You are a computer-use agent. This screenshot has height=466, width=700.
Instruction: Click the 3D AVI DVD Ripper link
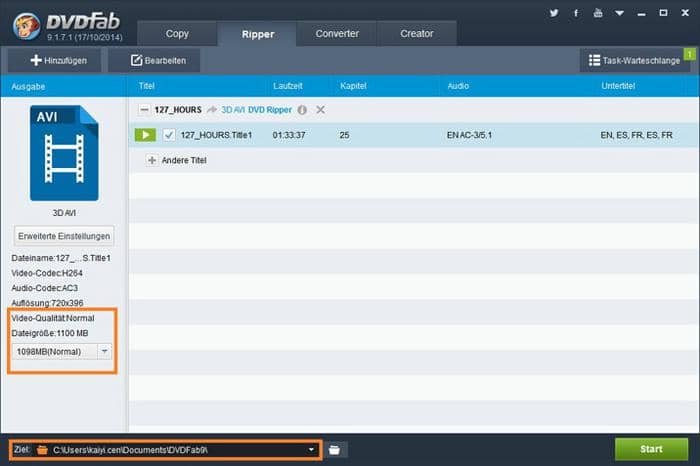coord(256,110)
